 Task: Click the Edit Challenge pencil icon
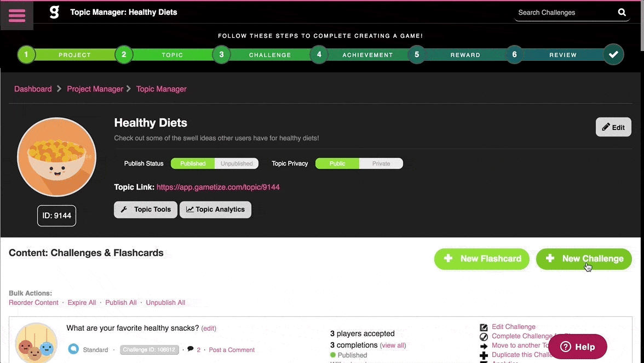point(484,327)
